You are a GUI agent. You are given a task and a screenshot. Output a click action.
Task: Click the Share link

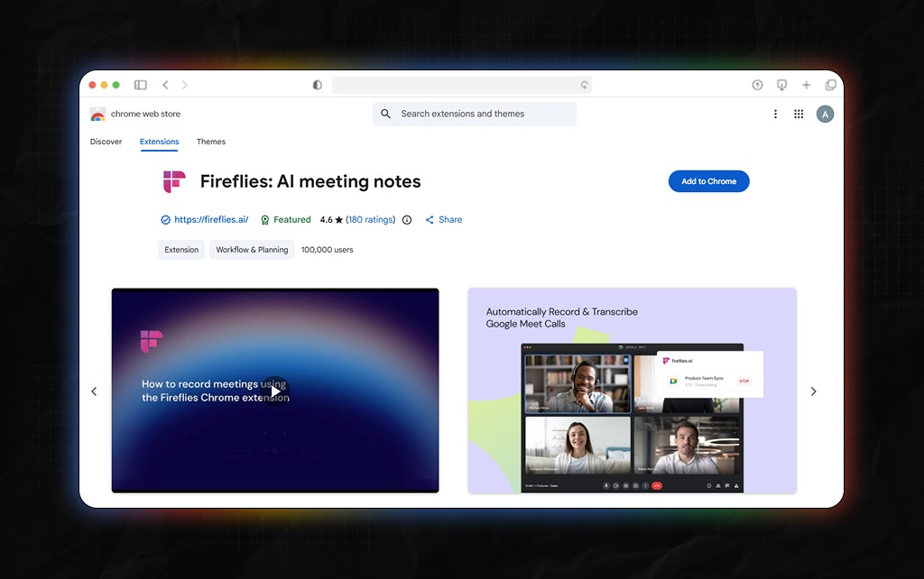444,220
